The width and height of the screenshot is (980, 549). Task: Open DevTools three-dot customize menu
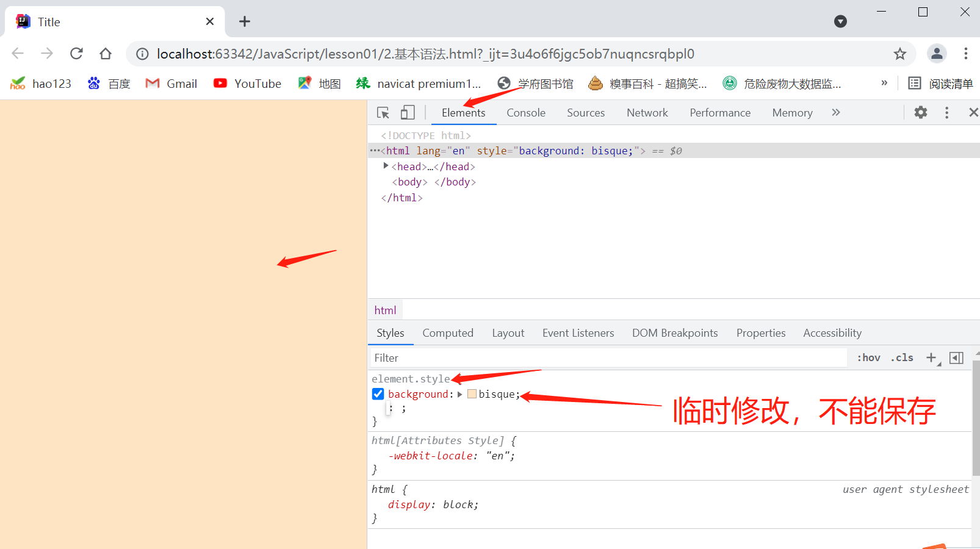(947, 112)
